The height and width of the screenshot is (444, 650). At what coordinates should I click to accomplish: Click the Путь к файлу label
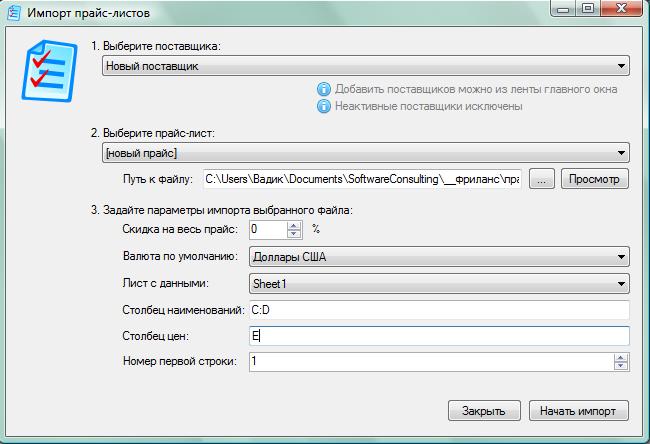158,179
